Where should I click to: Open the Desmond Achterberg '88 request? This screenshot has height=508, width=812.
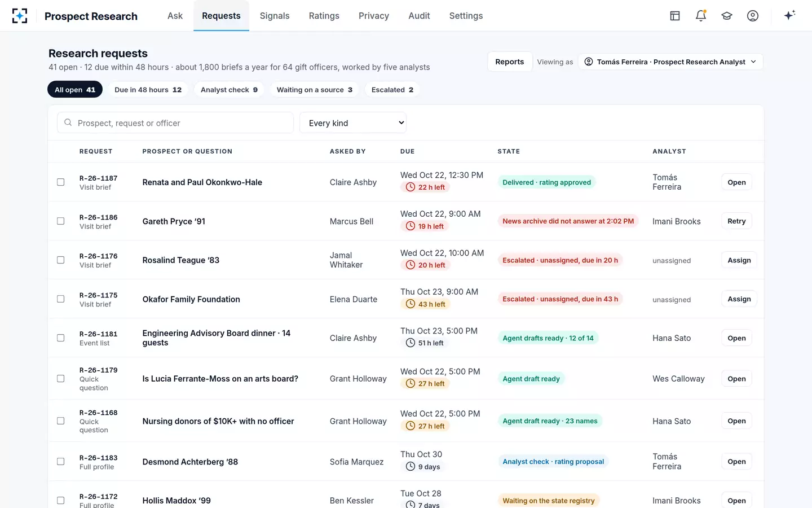click(x=736, y=462)
